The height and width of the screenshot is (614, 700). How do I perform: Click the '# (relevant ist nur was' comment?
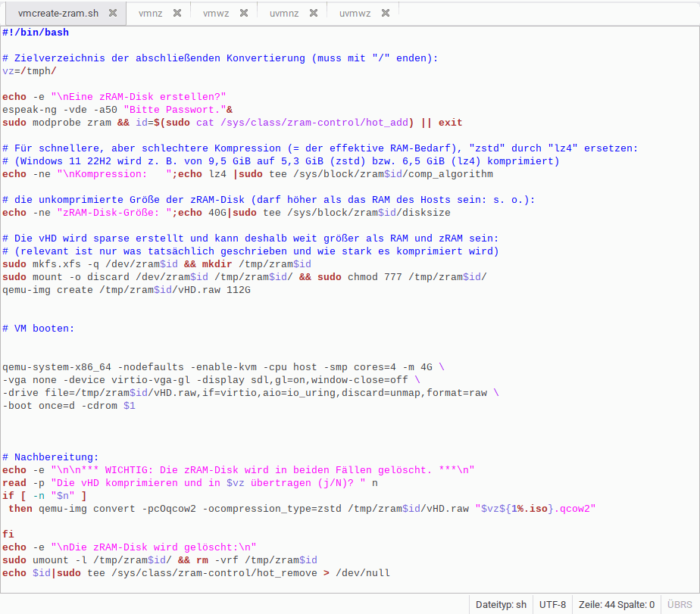point(251,251)
